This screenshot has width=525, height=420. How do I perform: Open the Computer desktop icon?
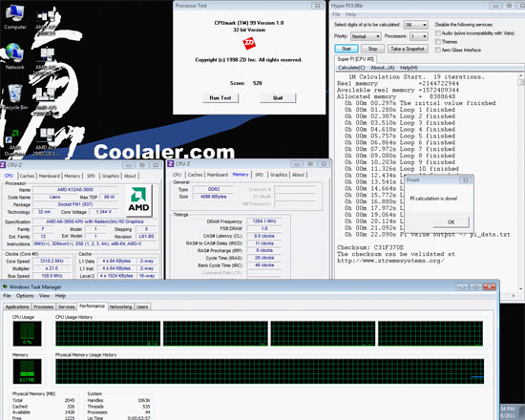(14, 17)
